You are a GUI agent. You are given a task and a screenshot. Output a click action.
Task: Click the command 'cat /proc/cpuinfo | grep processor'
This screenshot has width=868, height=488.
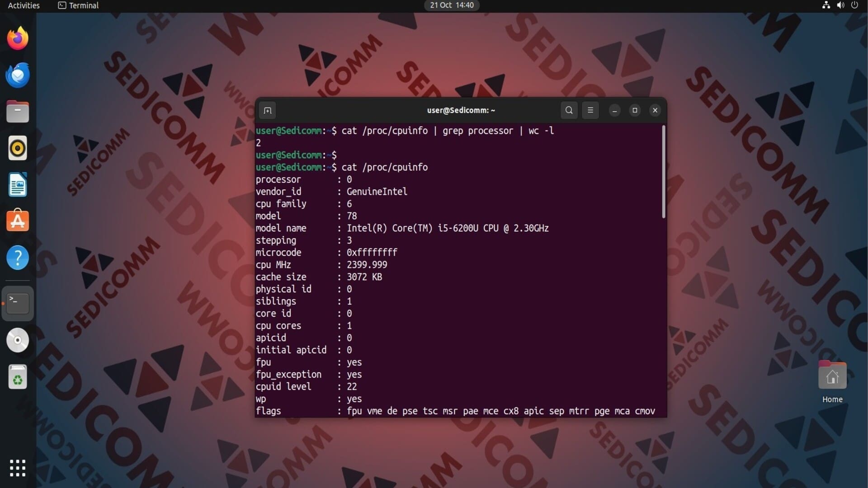[x=427, y=131]
